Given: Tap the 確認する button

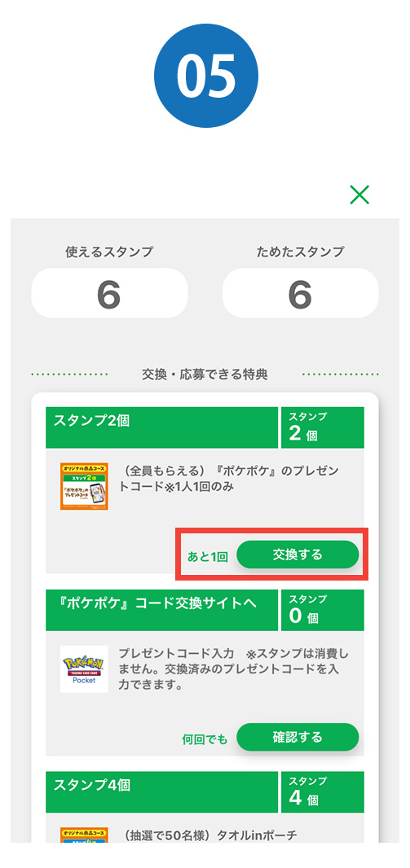Looking at the screenshot, I should click(298, 737).
